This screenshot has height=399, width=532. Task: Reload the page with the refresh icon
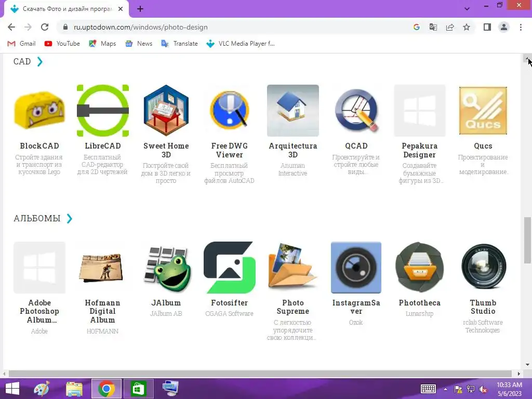coord(45,27)
